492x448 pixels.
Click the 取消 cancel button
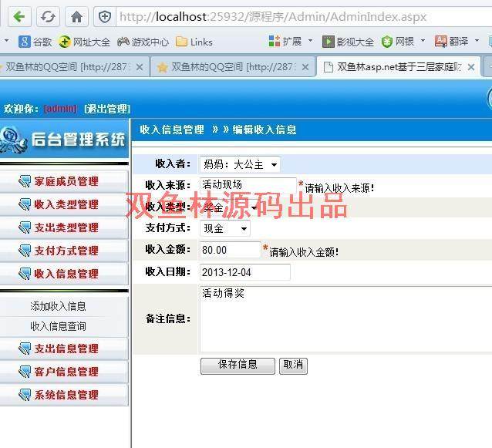pyautogui.click(x=293, y=365)
